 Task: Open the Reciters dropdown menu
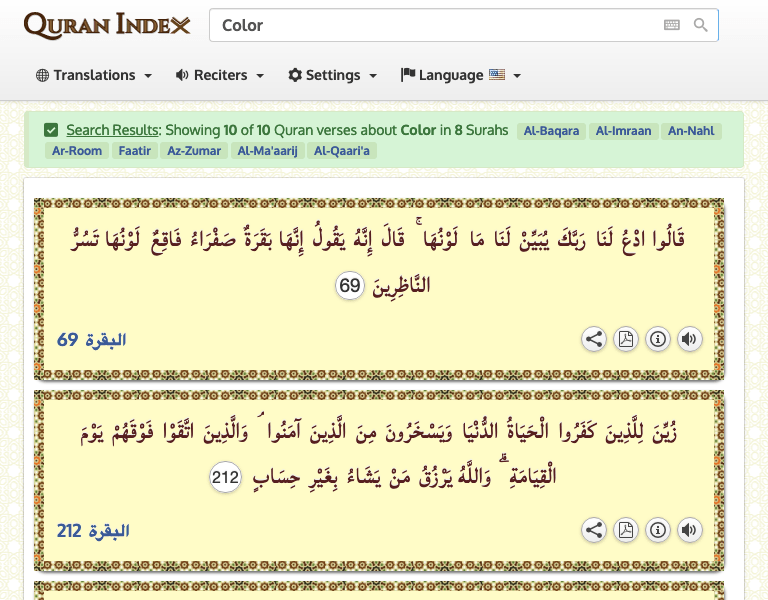coord(220,75)
